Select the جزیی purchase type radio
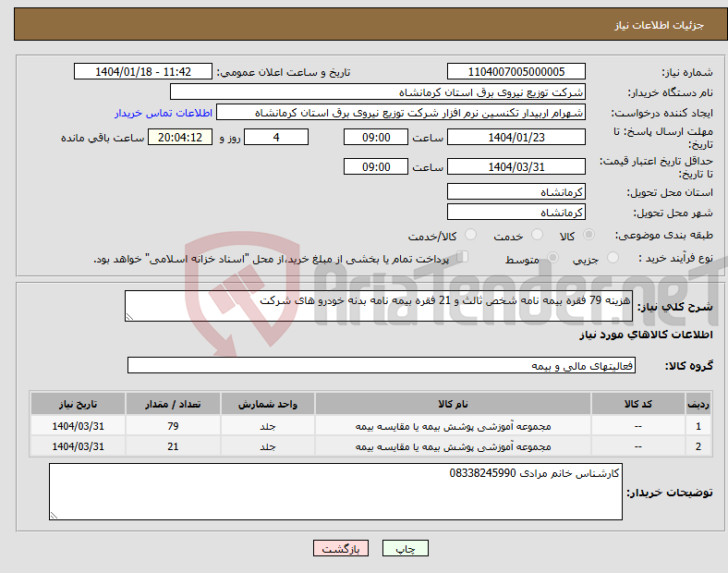The width and height of the screenshot is (728, 573). tap(613, 258)
